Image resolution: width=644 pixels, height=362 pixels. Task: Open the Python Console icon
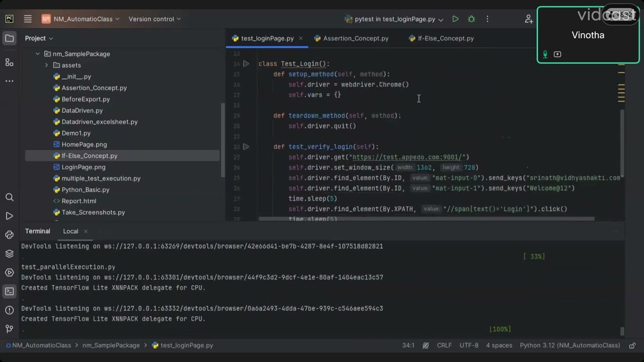10,235
